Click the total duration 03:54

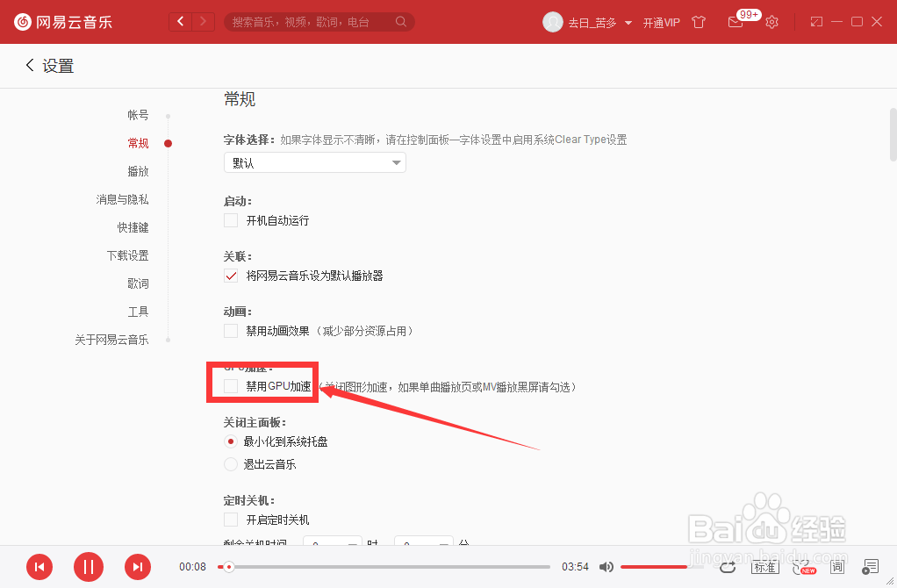(x=575, y=567)
